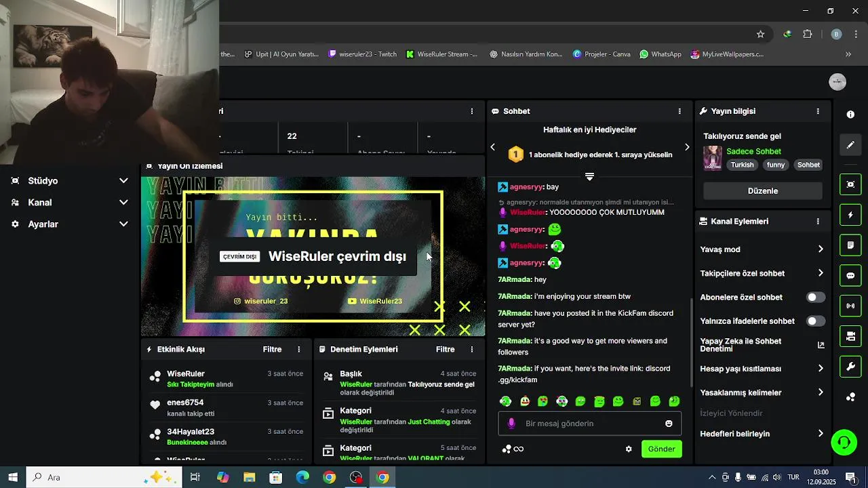This screenshot has width=868, height=488.
Task: Open Task View on the taskbar
Action: 195,477
